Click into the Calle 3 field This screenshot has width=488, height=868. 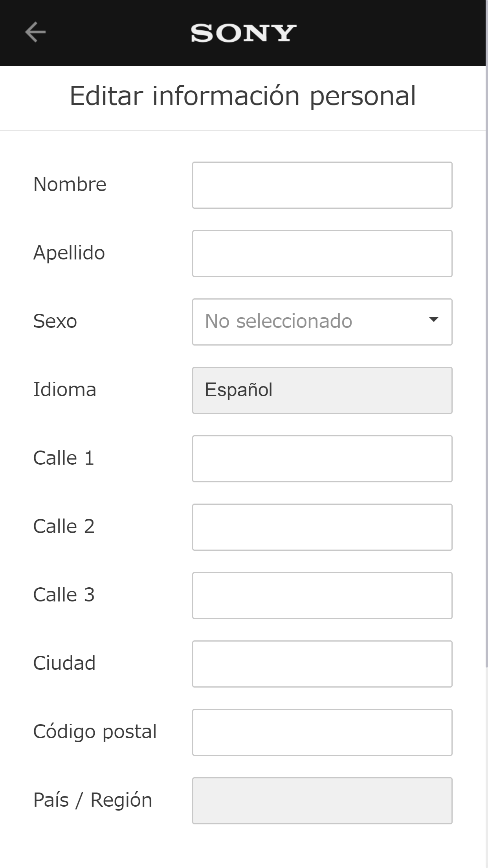[x=322, y=596]
